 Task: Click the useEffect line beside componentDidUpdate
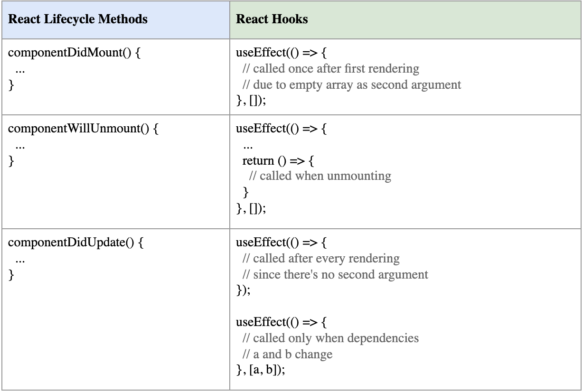point(281,243)
